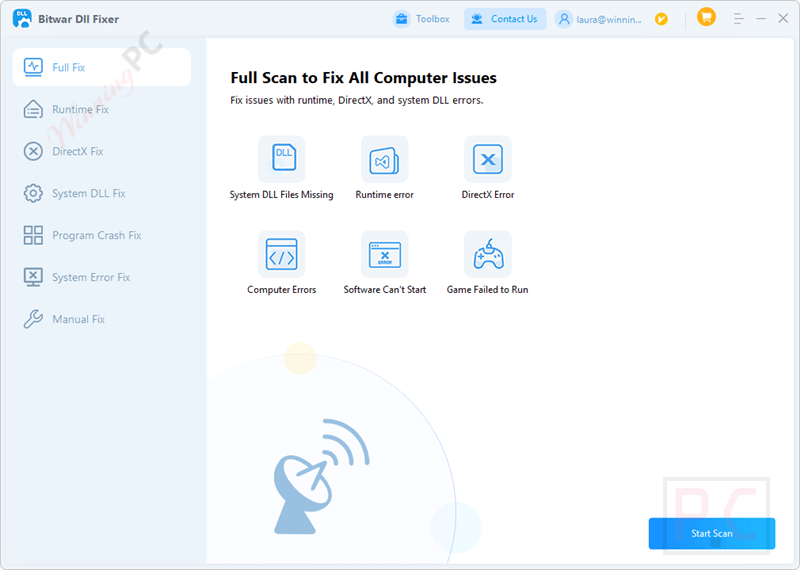Switch to DirectX Fix section
800x570 pixels.
(x=102, y=151)
